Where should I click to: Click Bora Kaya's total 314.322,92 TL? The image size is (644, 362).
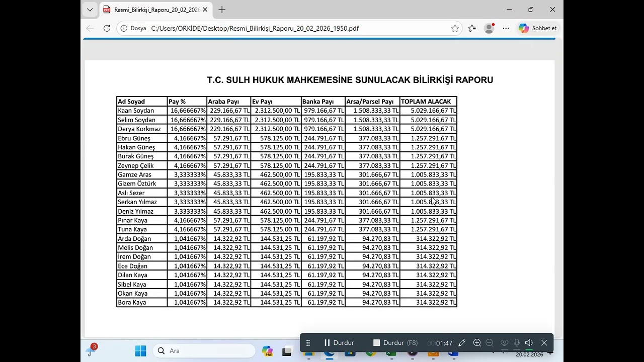coord(436,303)
